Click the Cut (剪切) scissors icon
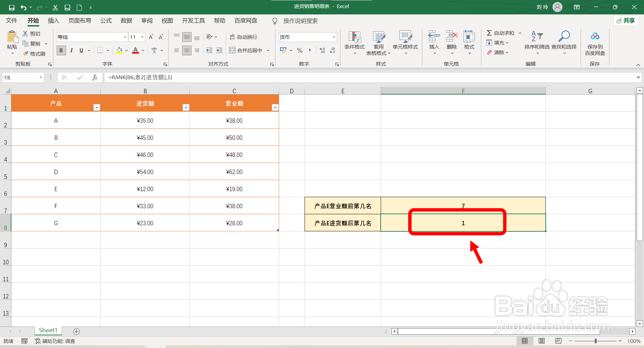This screenshot has width=644, height=348. pos(25,34)
